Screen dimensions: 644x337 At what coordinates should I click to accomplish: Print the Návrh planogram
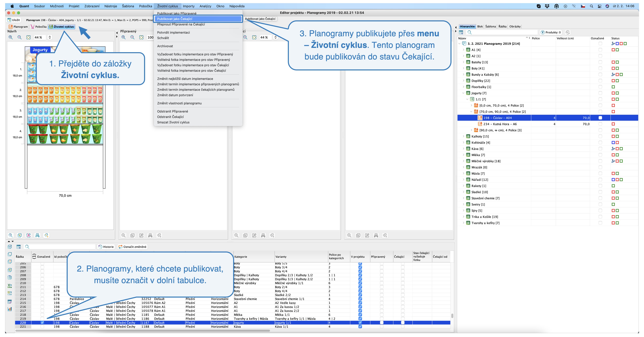point(37,235)
